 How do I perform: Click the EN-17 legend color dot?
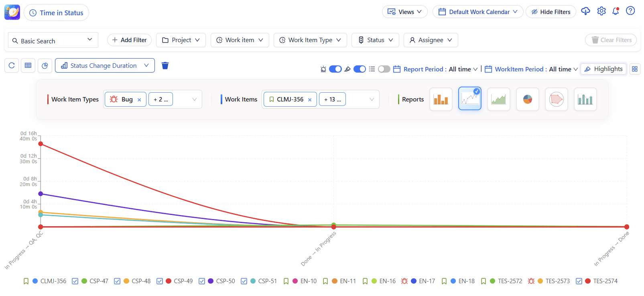coord(414,281)
